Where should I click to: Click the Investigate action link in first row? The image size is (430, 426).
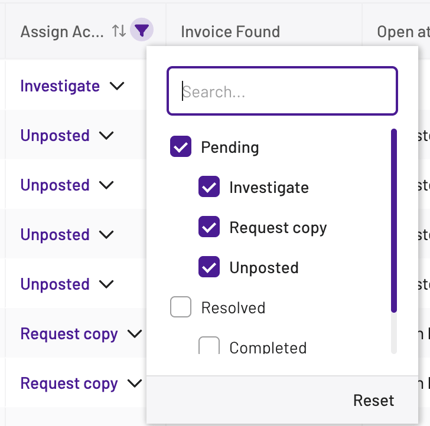point(60,86)
